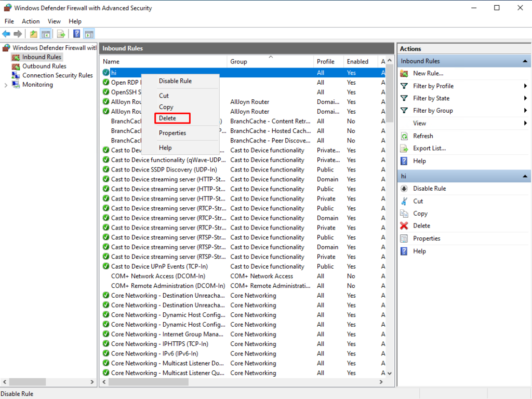Click Properties label in Actions pane

427,238
